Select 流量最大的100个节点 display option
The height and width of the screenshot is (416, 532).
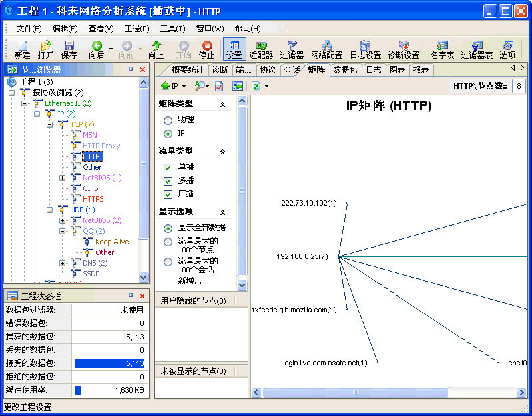point(168,242)
